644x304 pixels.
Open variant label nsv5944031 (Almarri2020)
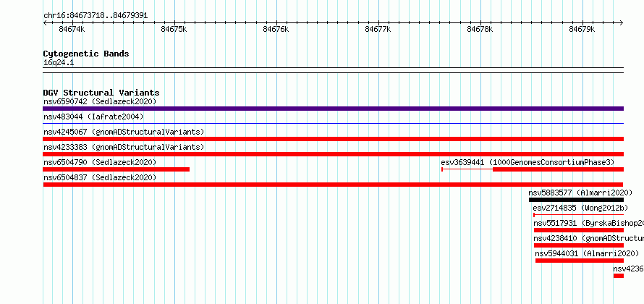pos(587,253)
